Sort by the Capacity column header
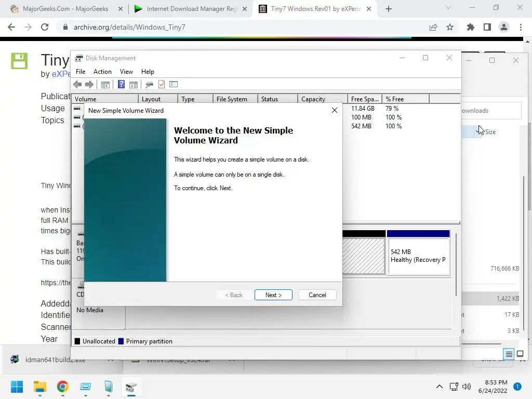 323,99
